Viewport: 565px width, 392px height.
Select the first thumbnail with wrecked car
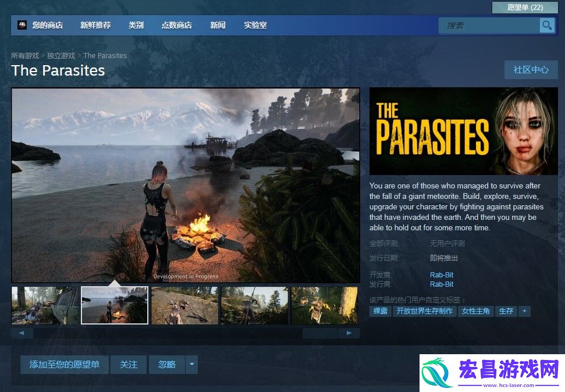pyautogui.click(x=45, y=305)
